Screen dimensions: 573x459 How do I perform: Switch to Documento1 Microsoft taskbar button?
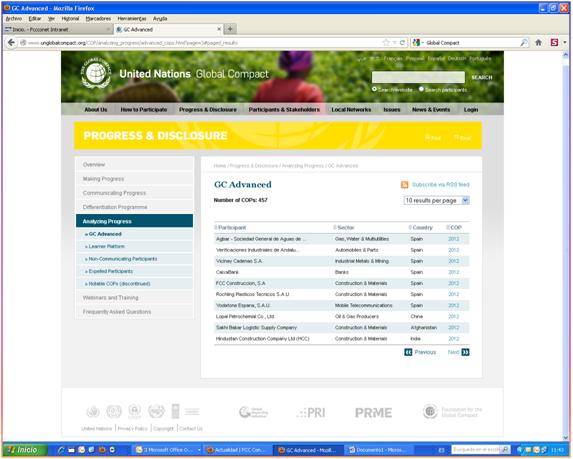379,450
